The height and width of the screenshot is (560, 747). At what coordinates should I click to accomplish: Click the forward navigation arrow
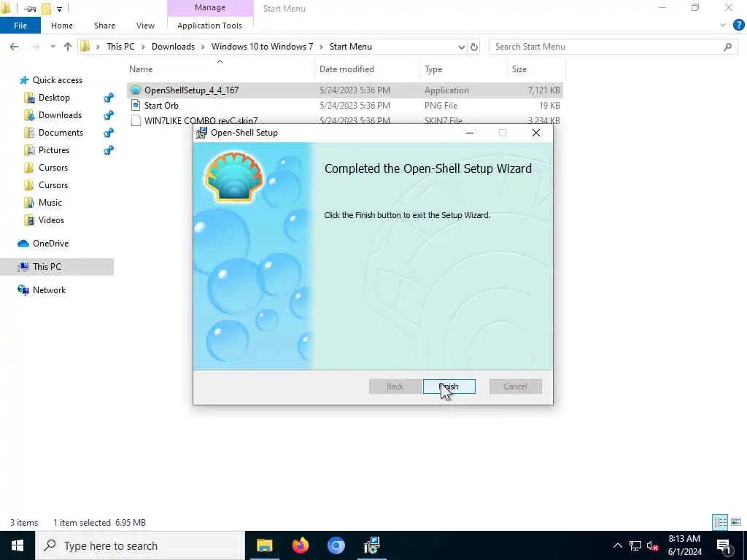(35, 47)
